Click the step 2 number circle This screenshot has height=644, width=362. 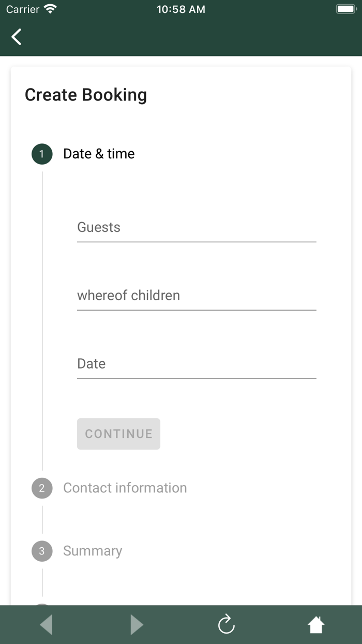pos(42,488)
